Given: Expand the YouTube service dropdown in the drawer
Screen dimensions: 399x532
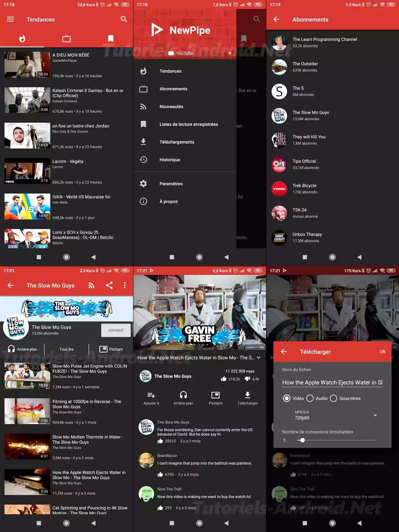Looking at the screenshot, I should click(230, 53).
